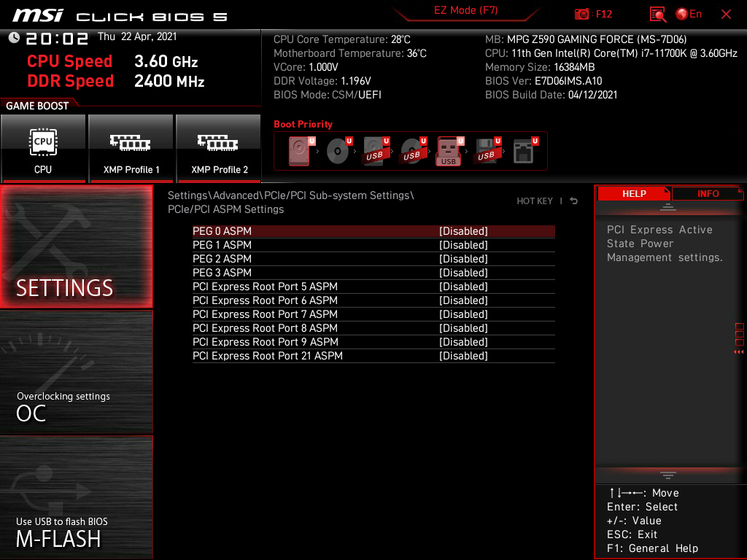
Task: Click the CPU Core Temperature reading
Action: 342,39
